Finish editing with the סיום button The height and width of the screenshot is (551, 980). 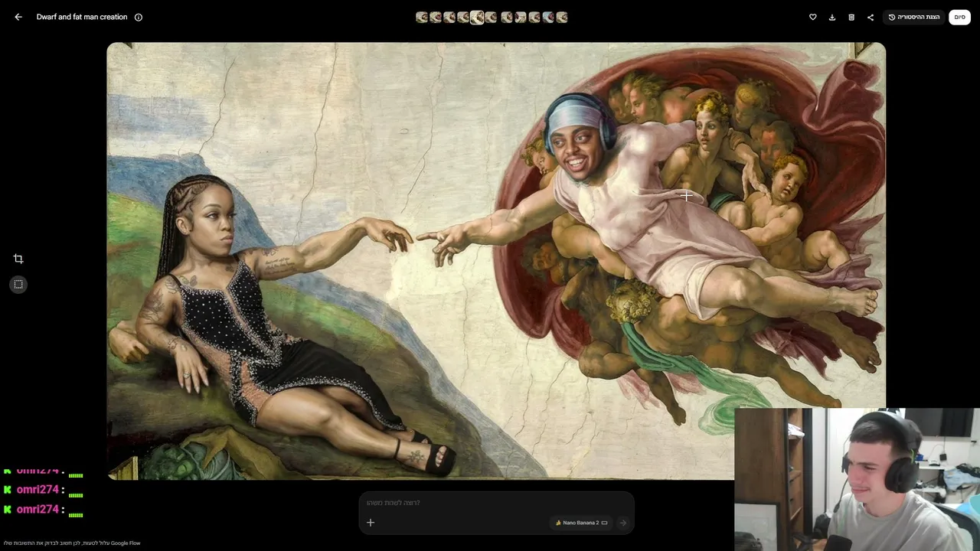point(959,17)
